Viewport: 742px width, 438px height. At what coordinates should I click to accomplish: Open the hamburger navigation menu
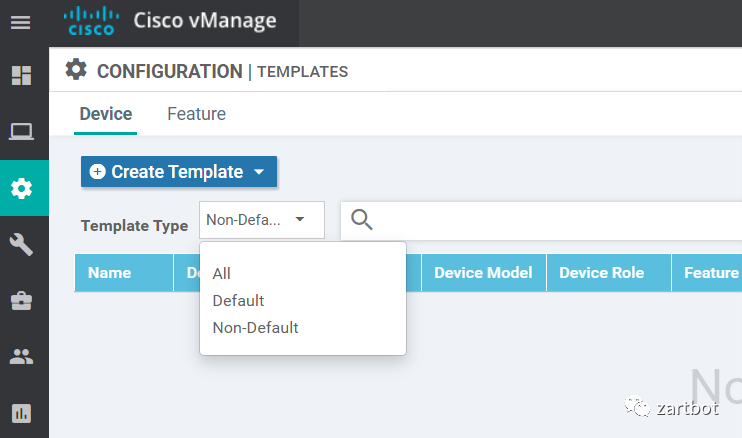(21, 22)
